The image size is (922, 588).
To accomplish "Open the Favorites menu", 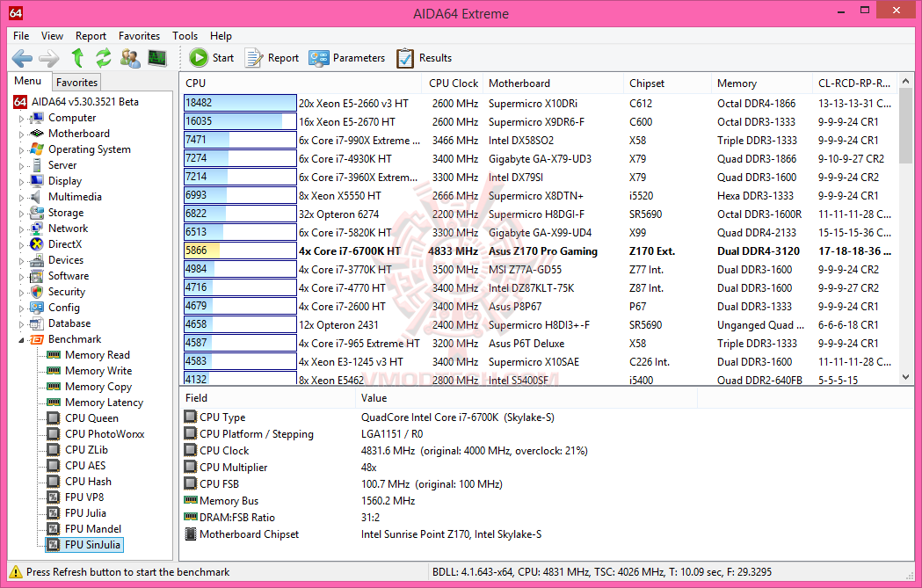I will 139,36.
